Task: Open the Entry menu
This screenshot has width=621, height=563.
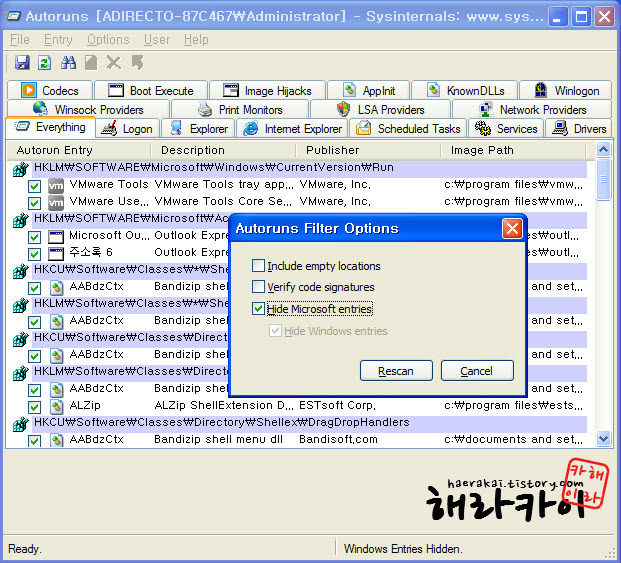Action: coord(58,40)
